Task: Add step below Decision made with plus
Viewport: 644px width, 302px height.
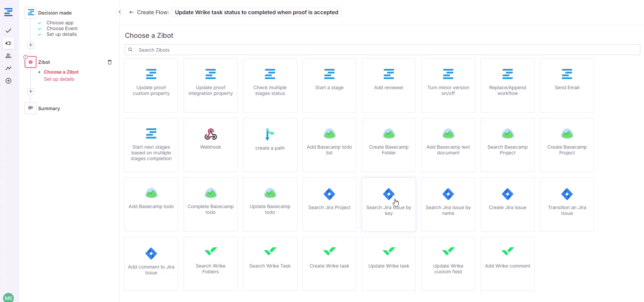Action: coord(31,45)
